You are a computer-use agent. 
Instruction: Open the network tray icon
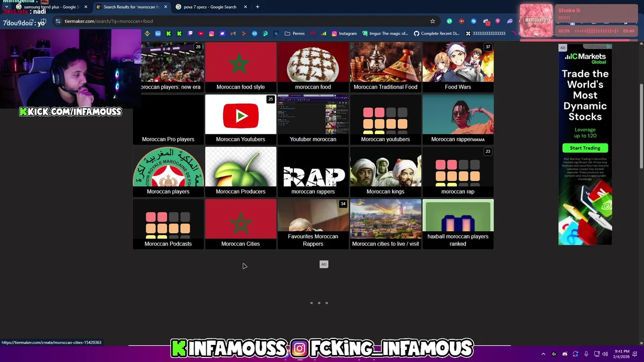pyautogui.click(x=597, y=354)
